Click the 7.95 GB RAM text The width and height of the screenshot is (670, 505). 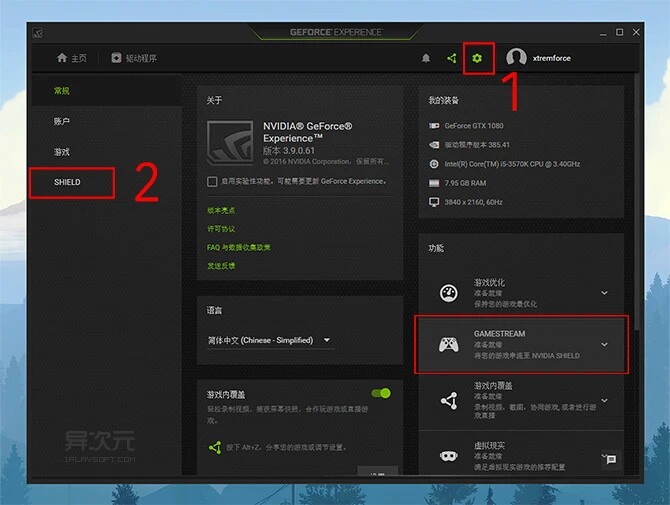[465, 183]
